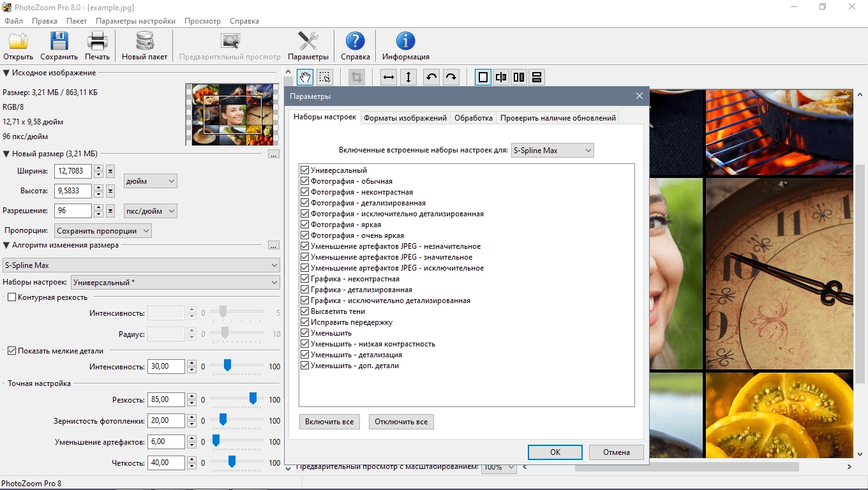Open the Справка help icon

355,41
